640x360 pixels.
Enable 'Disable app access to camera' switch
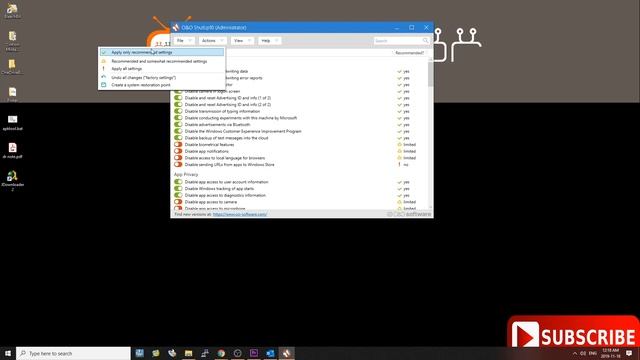click(x=178, y=202)
